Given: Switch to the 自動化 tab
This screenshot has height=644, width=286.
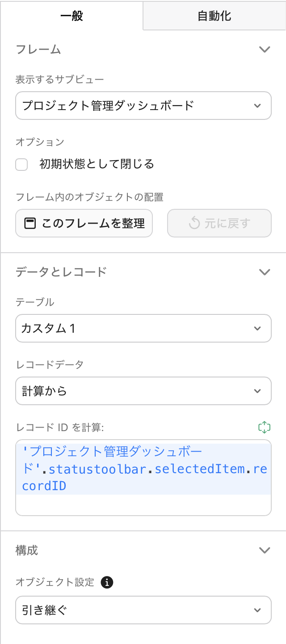Looking at the screenshot, I should [x=214, y=15].
